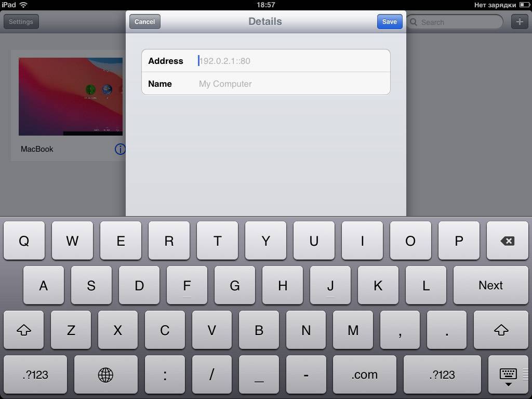Tap the I key
Image resolution: width=532 pixels, height=399 pixels.
click(x=362, y=241)
